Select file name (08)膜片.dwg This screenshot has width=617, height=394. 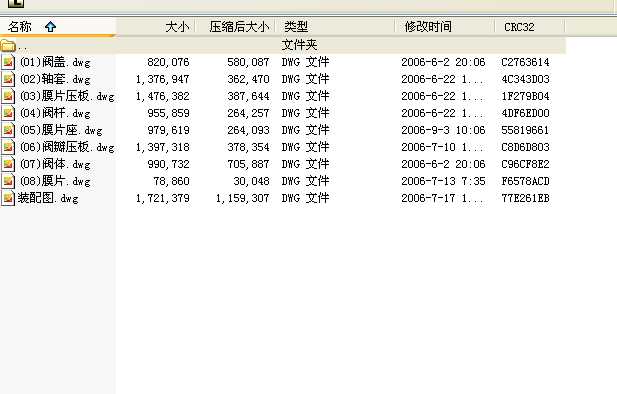[55, 181]
